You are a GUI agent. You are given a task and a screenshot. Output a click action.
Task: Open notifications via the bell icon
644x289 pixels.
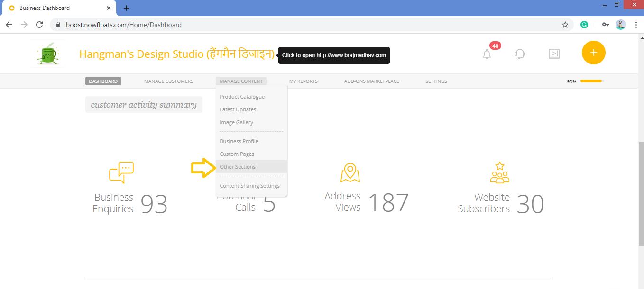(486, 54)
